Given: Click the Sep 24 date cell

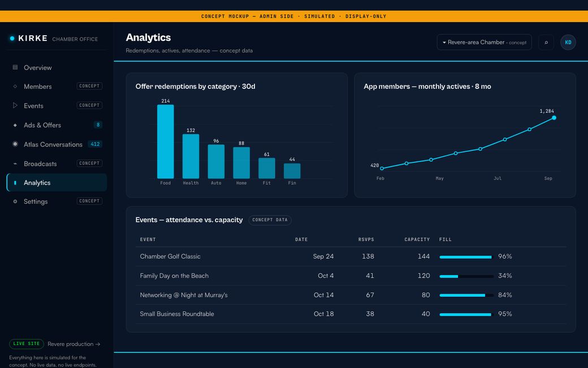Looking at the screenshot, I should pyautogui.click(x=323, y=256).
